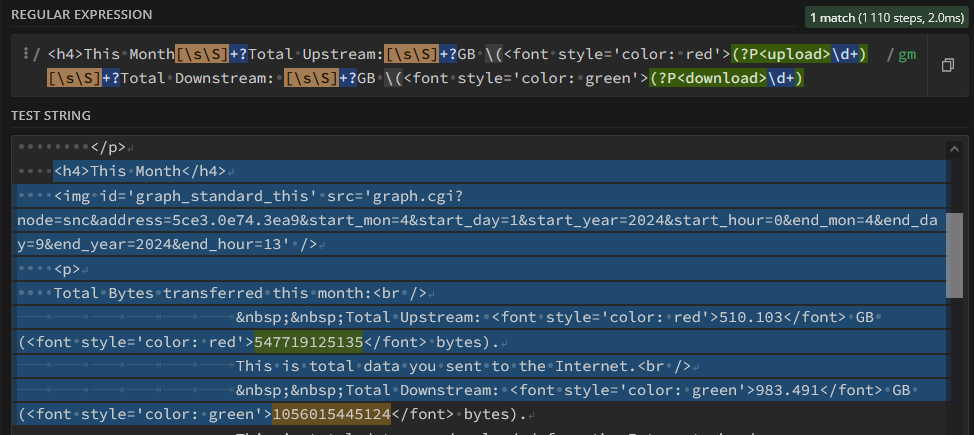Click the scroll up arrow in test string
Screen dimensions: 974x435
point(954,150)
